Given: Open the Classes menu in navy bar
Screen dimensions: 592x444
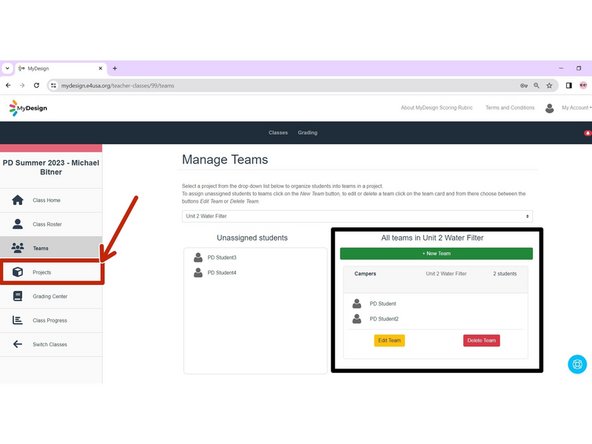Looking at the screenshot, I should tap(278, 133).
